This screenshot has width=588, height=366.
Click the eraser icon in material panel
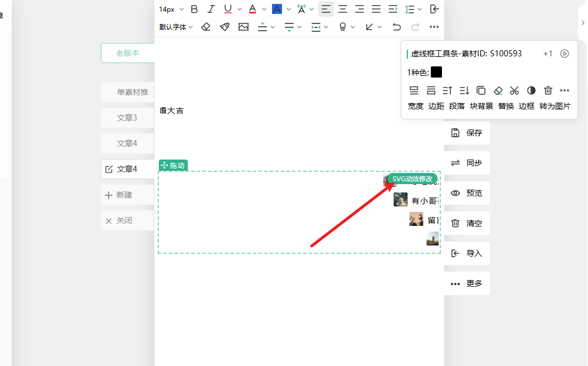click(498, 90)
